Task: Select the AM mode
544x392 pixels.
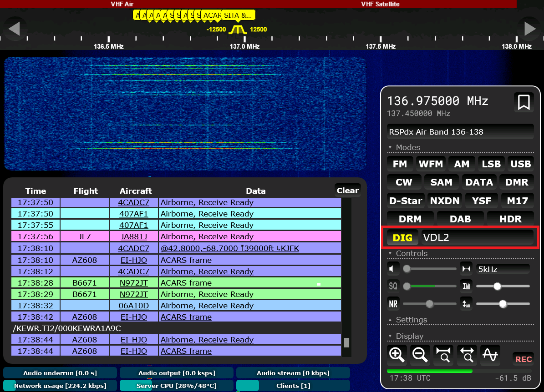Action: click(461, 164)
